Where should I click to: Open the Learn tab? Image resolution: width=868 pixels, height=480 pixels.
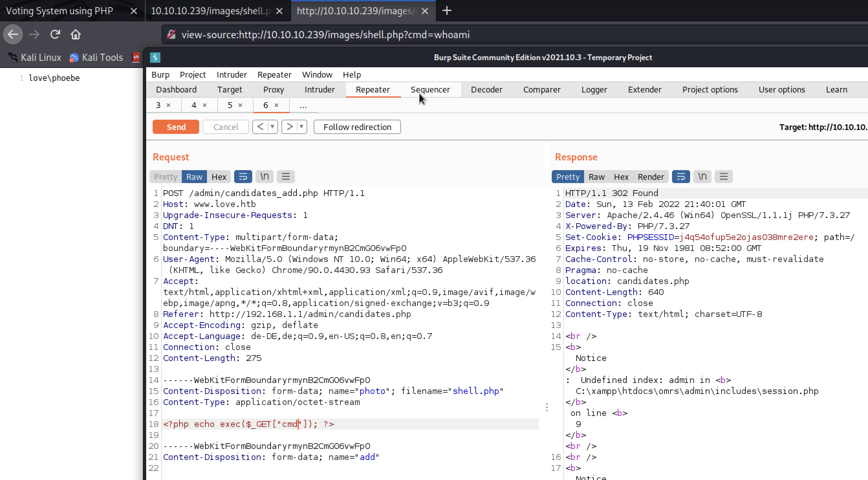coord(836,90)
